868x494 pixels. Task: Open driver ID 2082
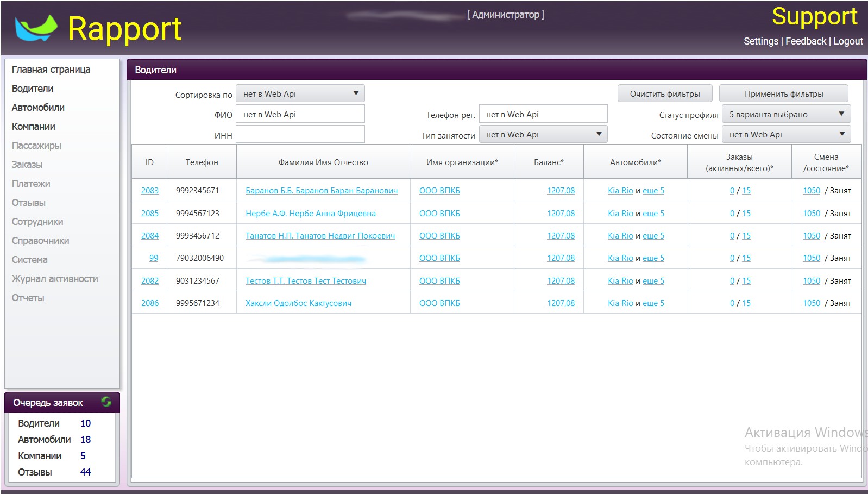(150, 281)
